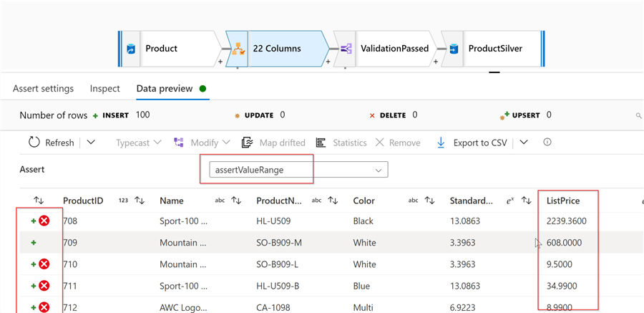Open the assertValueRange dropdown
The image size is (644, 313).
click(x=298, y=170)
